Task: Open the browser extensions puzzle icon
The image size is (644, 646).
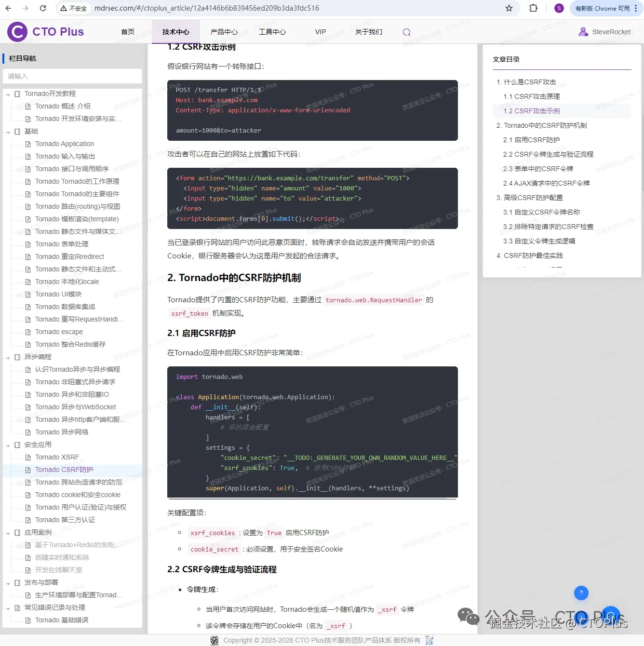Action: click(533, 8)
